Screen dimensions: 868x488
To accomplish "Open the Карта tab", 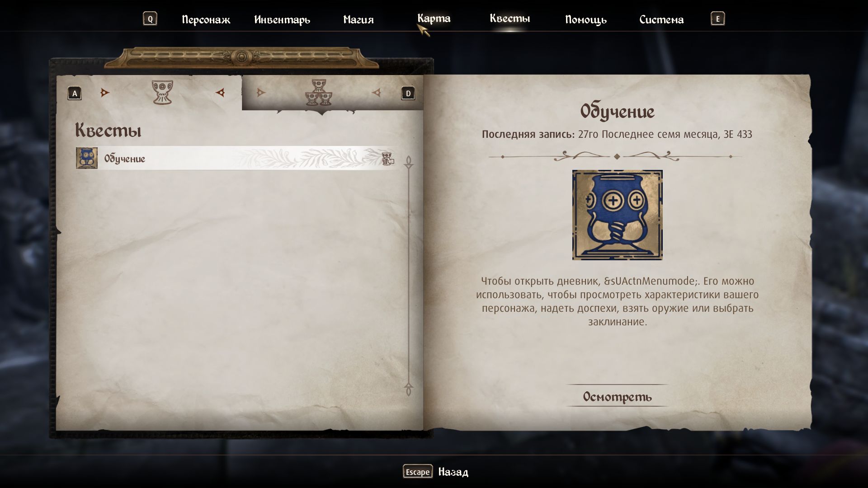I will coord(434,19).
